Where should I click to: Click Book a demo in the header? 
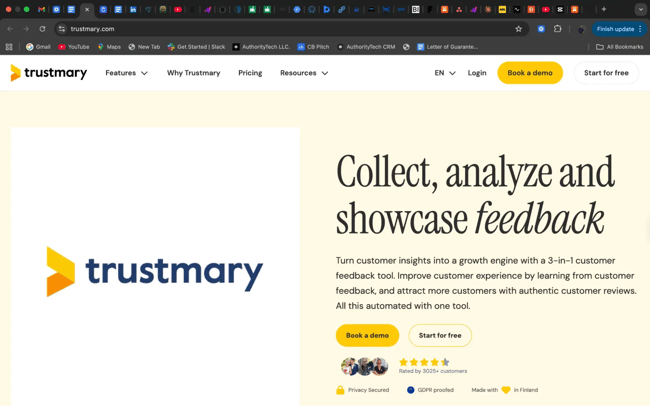pos(530,73)
